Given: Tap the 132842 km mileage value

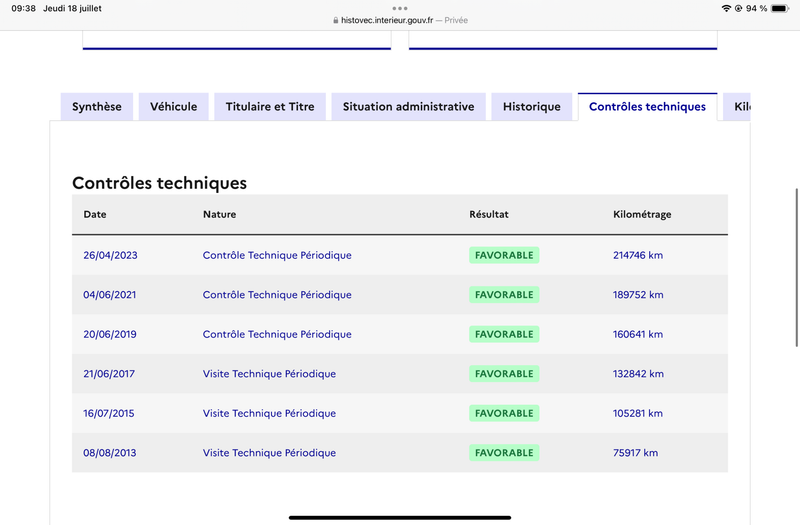Looking at the screenshot, I should 638,373.
